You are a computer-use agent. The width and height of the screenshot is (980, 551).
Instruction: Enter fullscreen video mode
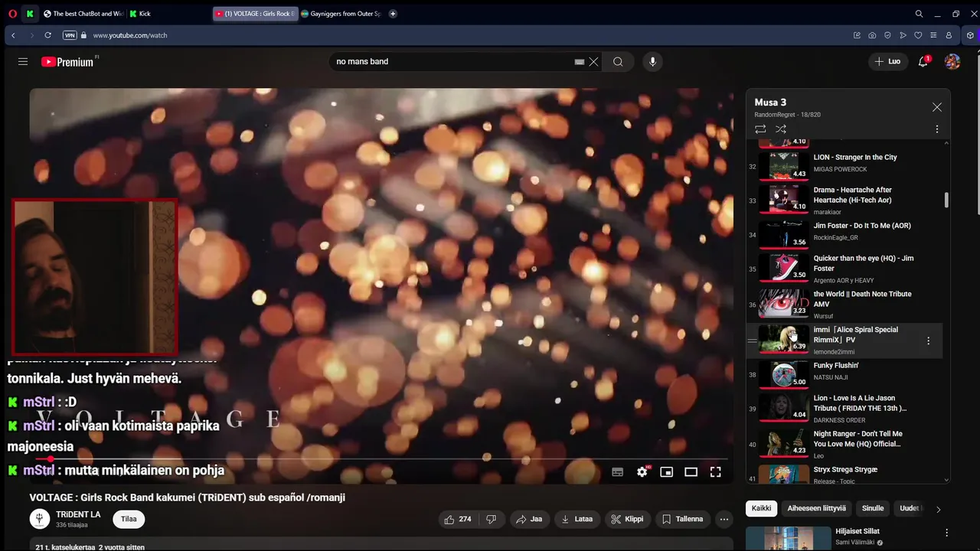[715, 472]
